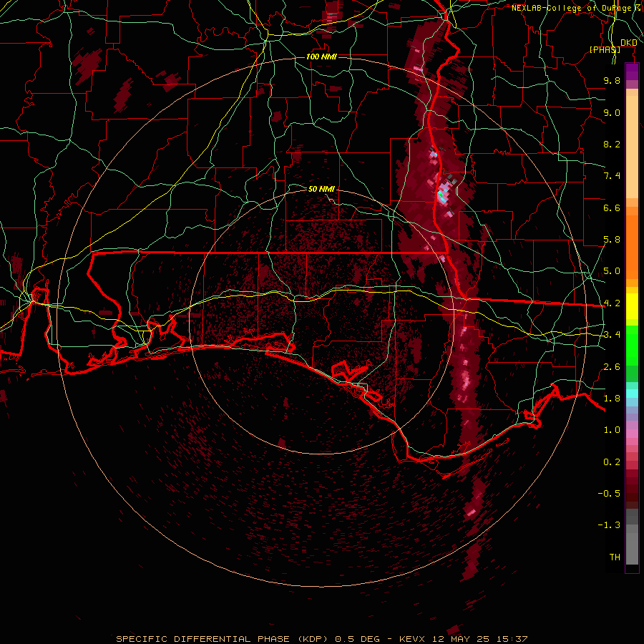Click the "DKD" product label
Image resolution: width=644 pixels, height=644 pixels.
[628, 43]
